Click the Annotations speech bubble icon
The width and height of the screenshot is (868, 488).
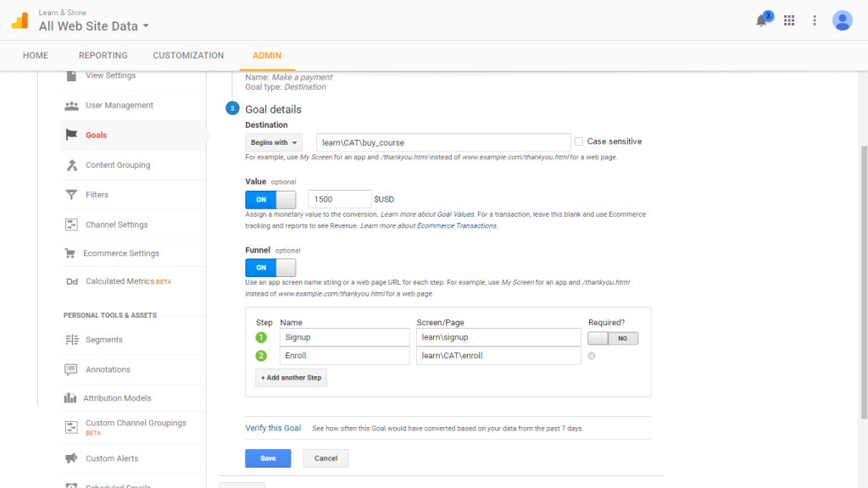point(71,369)
